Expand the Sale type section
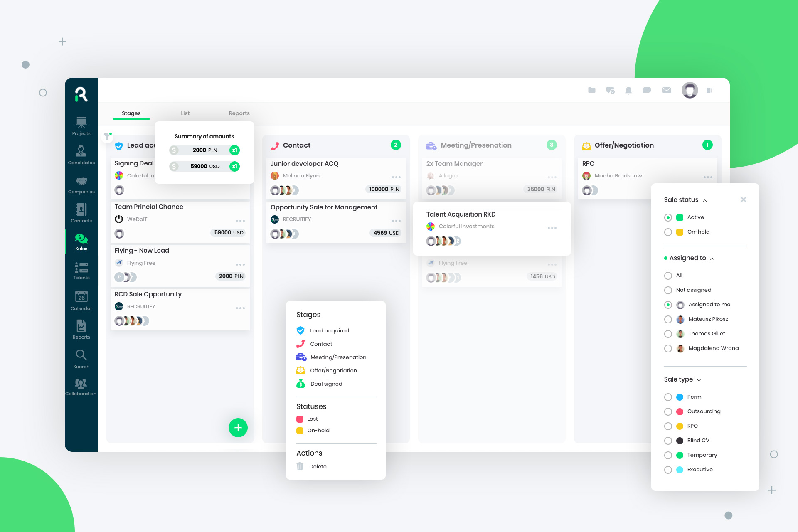 tap(698, 379)
